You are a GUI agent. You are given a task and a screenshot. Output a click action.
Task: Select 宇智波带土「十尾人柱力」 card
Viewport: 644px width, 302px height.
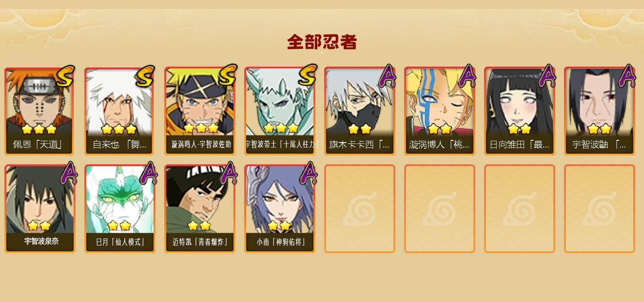(x=280, y=111)
